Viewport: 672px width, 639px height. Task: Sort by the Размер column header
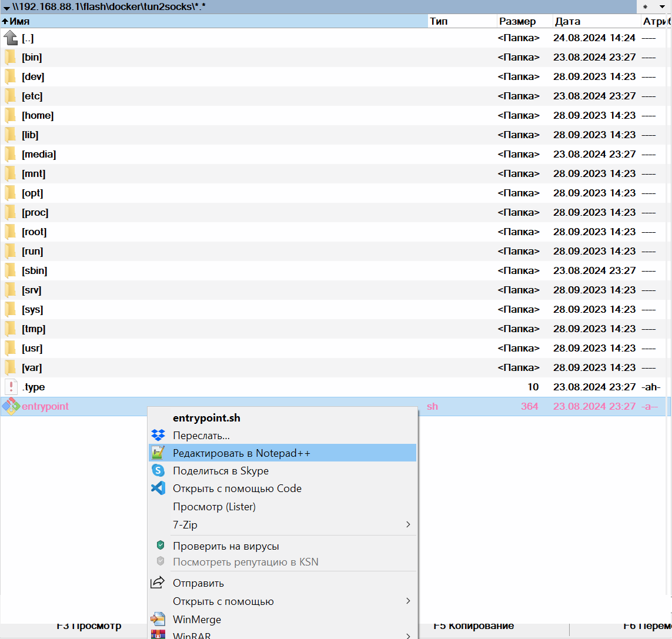click(524, 21)
